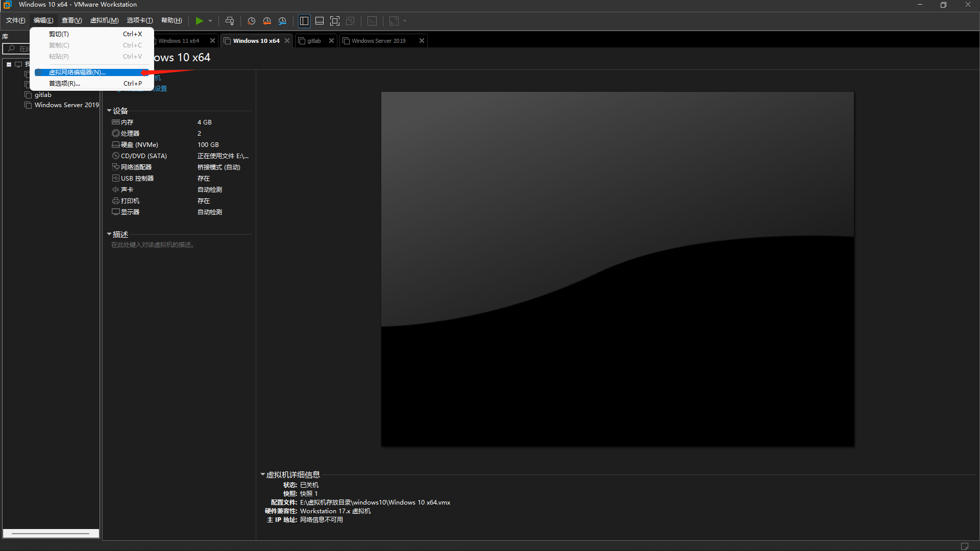Click the 编辑(E) menu
This screenshot has height=551, width=980.
click(43, 20)
